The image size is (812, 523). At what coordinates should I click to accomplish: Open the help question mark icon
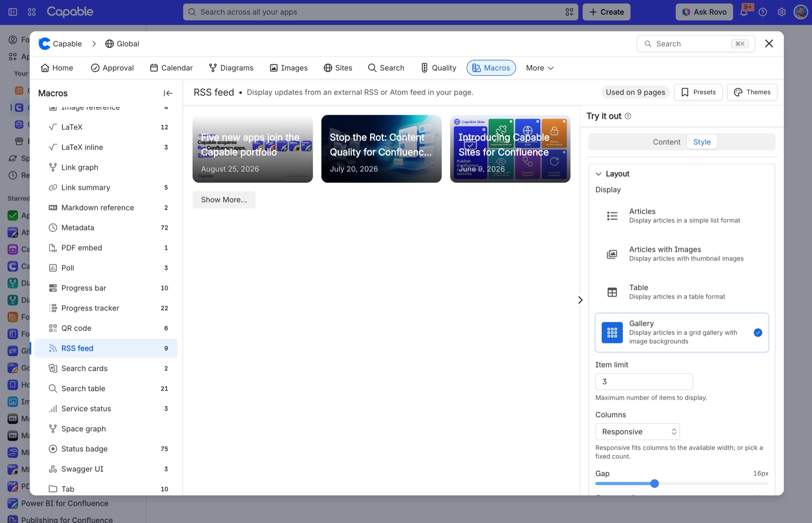763,12
